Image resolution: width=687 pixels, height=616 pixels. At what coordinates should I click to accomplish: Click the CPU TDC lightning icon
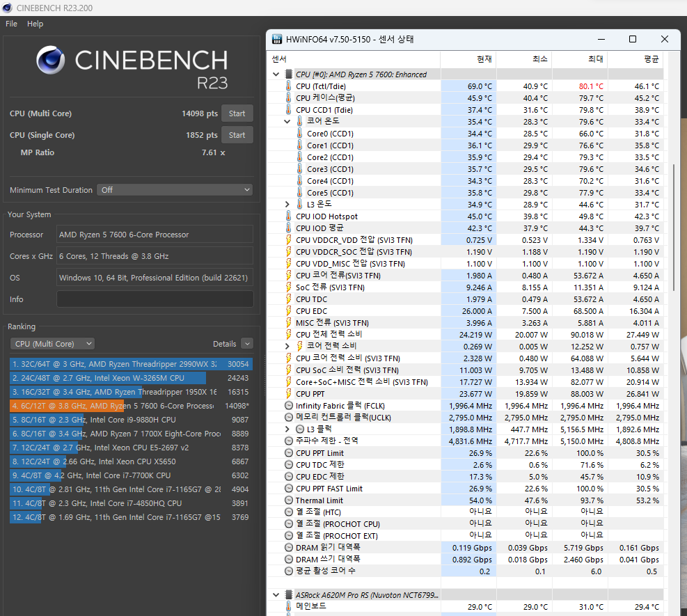tap(288, 299)
